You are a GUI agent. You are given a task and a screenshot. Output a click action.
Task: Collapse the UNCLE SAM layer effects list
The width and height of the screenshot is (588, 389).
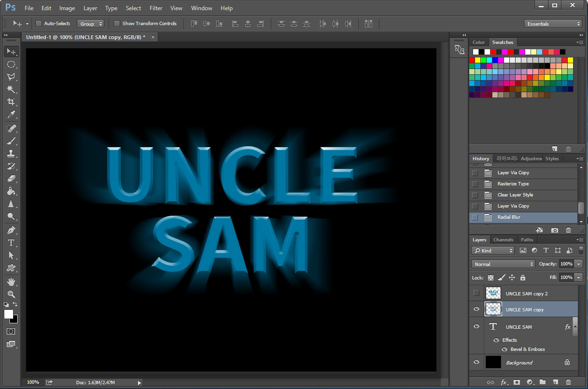coord(575,327)
